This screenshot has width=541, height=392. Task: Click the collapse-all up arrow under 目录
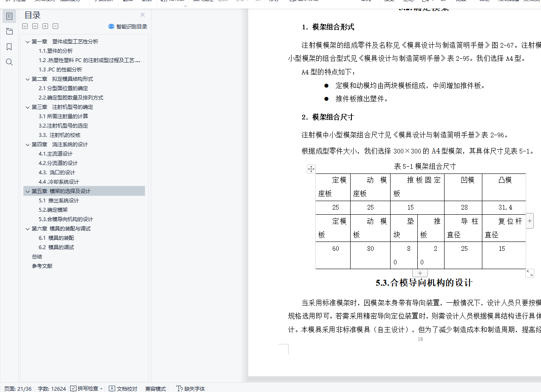point(35,26)
